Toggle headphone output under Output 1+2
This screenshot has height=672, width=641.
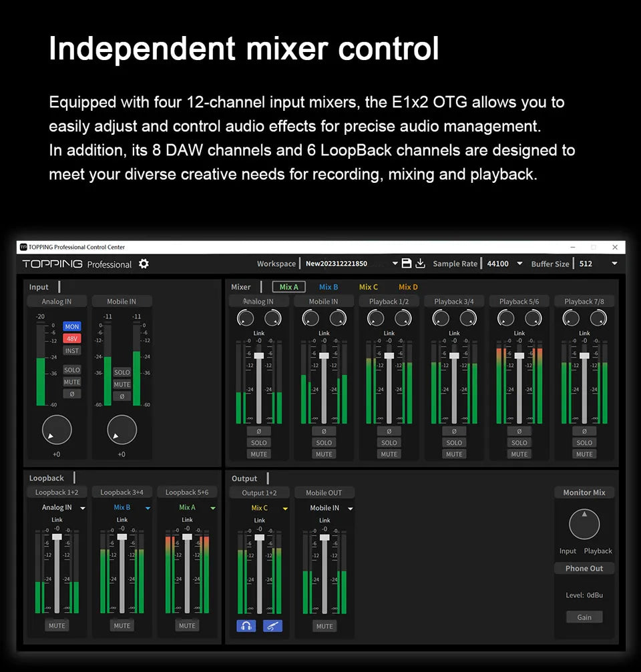point(246,626)
